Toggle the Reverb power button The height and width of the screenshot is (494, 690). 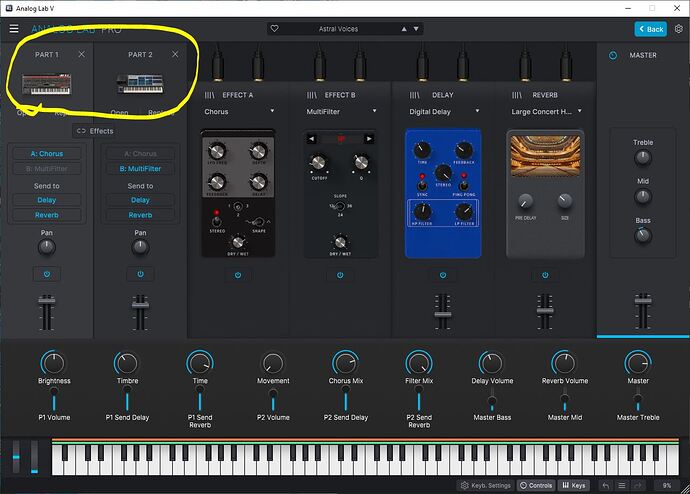pyautogui.click(x=545, y=275)
